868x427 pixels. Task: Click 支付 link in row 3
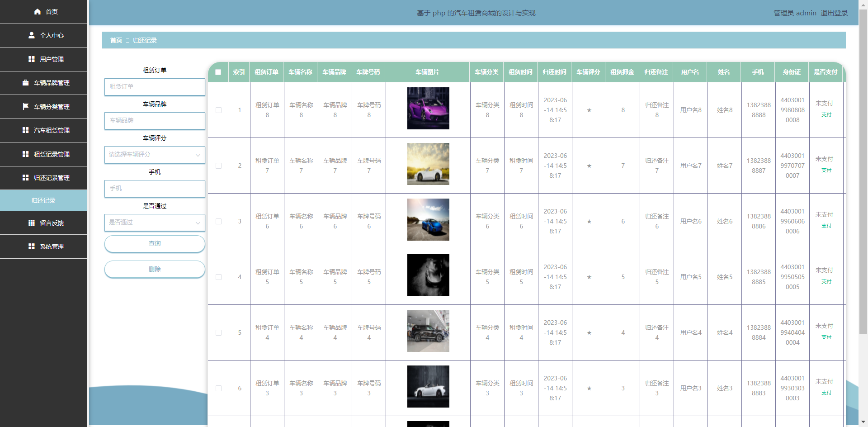pyautogui.click(x=826, y=226)
